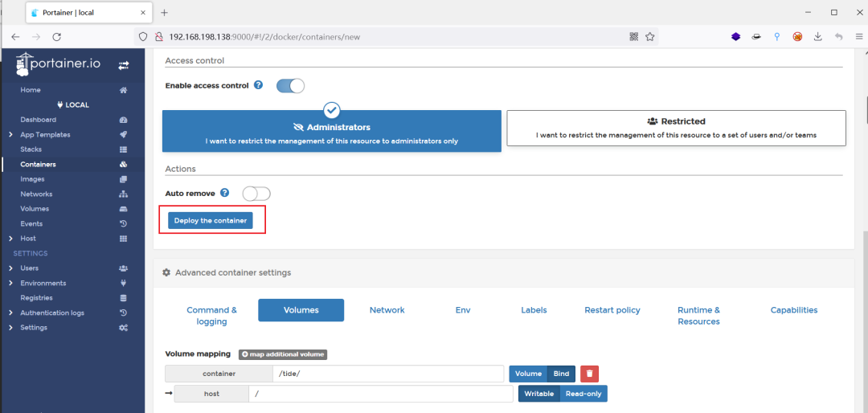
Task: Delete the volume mapping with trash icon
Action: pyautogui.click(x=590, y=374)
